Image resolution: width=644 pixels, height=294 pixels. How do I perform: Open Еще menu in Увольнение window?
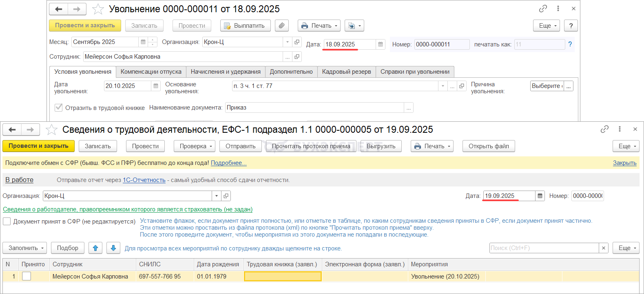coord(547,26)
